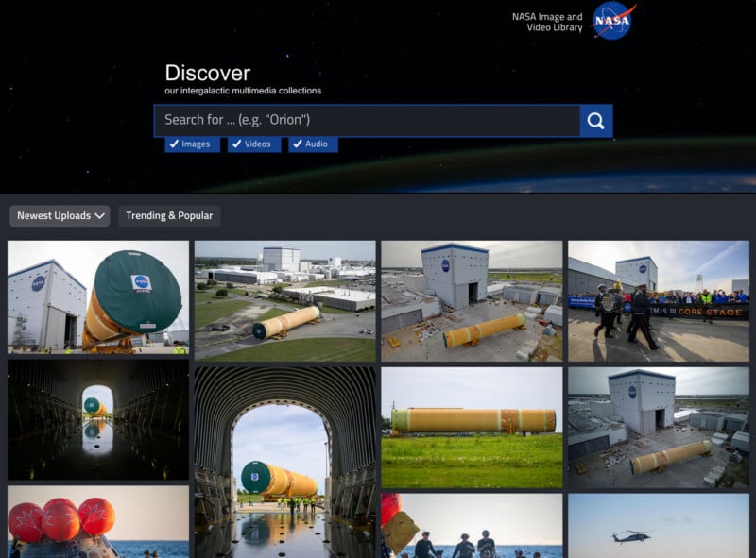The image size is (756, 558).
Task: Click the chevron on Newest Uploads
Action: (101, 215)
